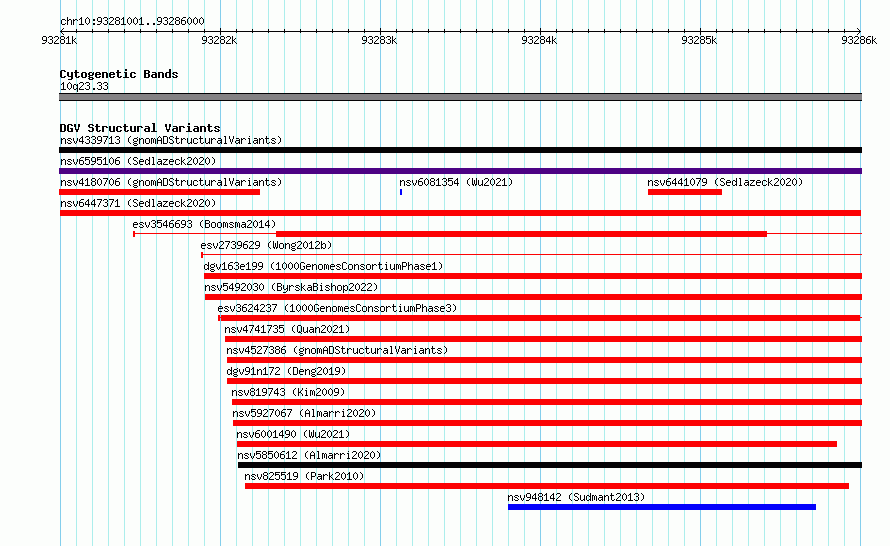
Task: Click the 93286k ruler position
Action: (x=859, y=40)
